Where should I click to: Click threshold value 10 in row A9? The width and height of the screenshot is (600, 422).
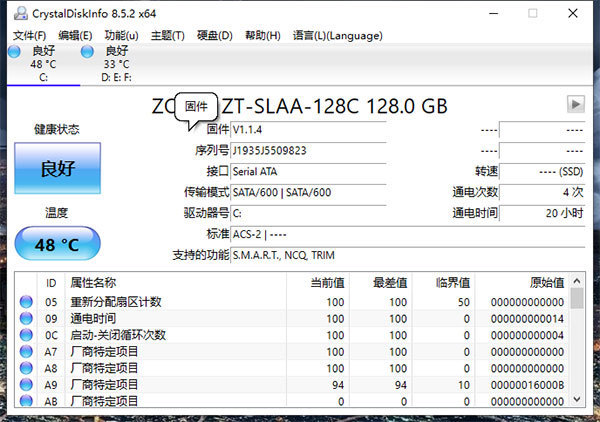coord(464,385)
